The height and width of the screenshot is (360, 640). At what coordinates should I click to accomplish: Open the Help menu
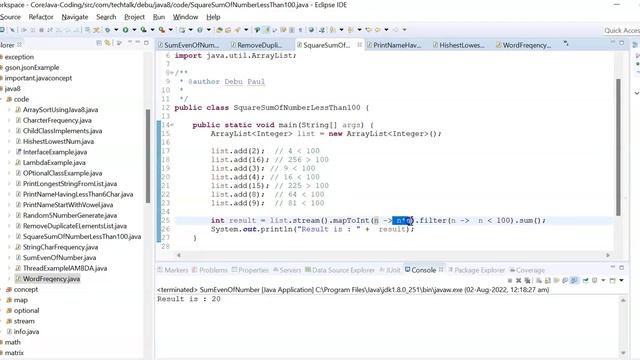tap(213, 17)
